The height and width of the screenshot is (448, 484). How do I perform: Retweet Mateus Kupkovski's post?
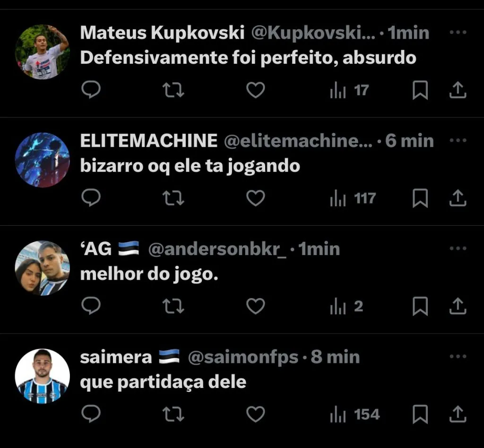point(173,90)
